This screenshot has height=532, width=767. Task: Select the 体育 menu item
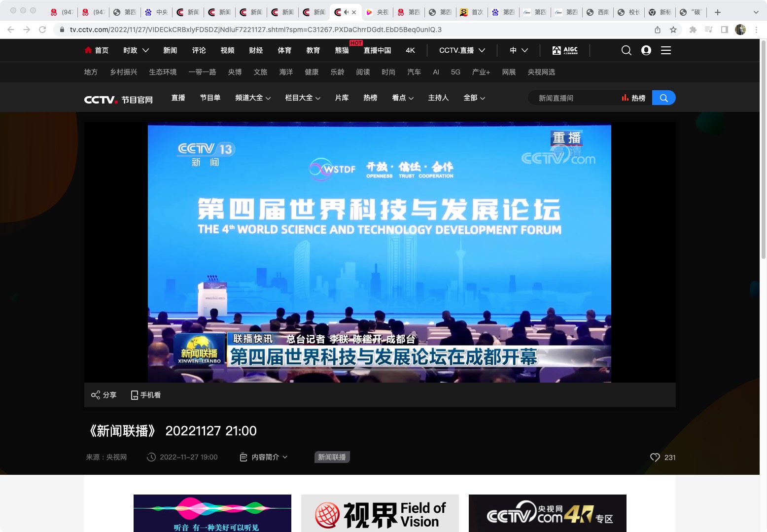click(x=284, y=50)
